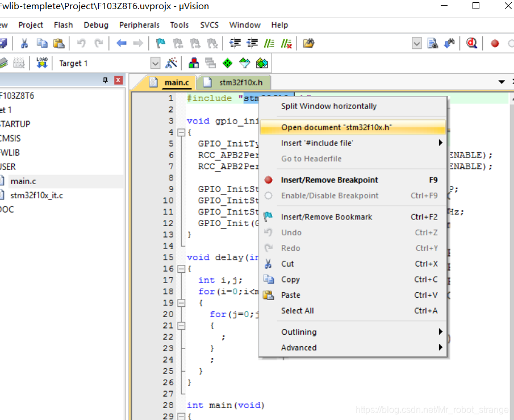Navigate forwards with right arrow icon

(138, 43)
